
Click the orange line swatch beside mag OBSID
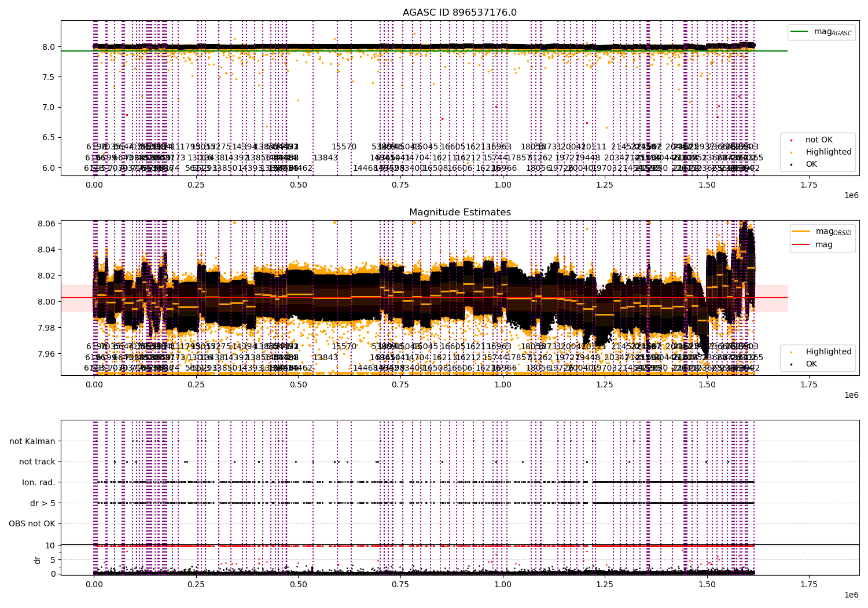tap(801, 232)
